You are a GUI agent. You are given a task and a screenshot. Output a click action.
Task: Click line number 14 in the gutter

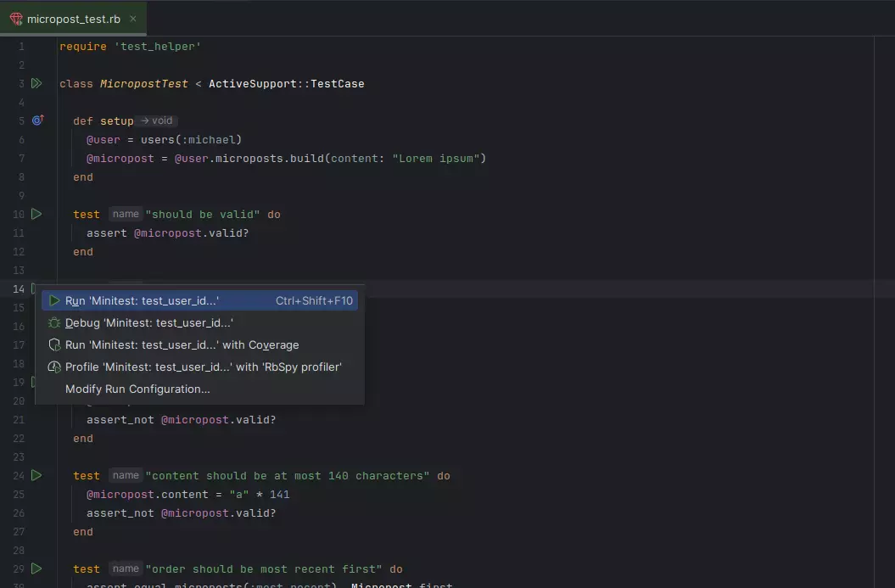coord(19,288)
